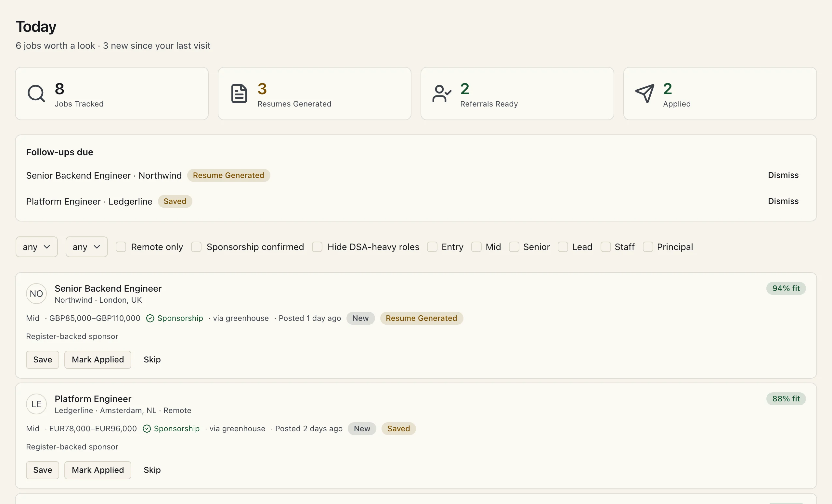Click 'Posted 1 day ago' text
This screenshot has width=832, height=504.
coord(310,319)
